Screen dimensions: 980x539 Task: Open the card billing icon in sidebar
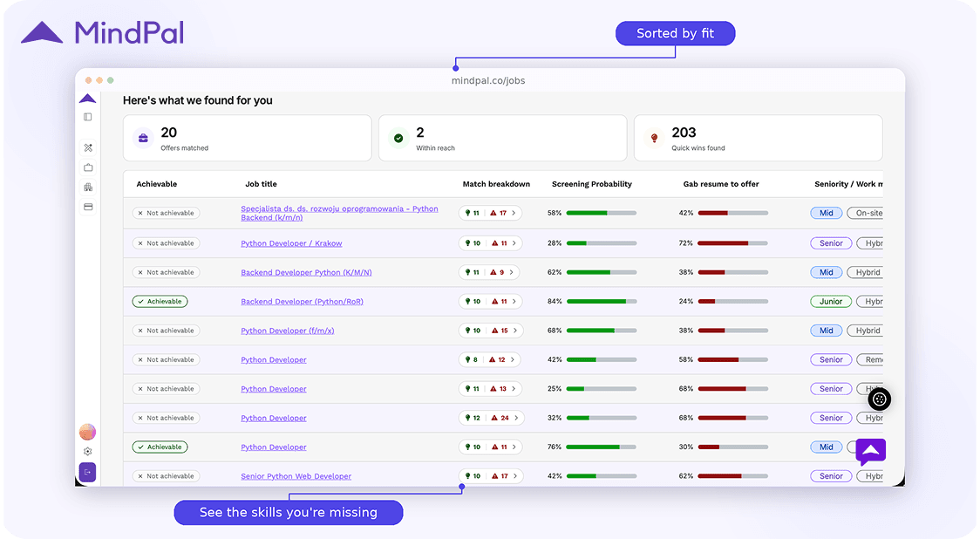[88, 207]
